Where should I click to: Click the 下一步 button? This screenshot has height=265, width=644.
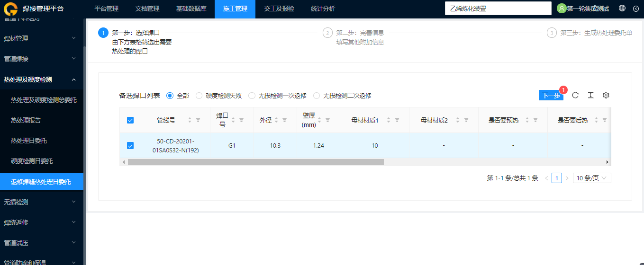(x=551, y=95)
